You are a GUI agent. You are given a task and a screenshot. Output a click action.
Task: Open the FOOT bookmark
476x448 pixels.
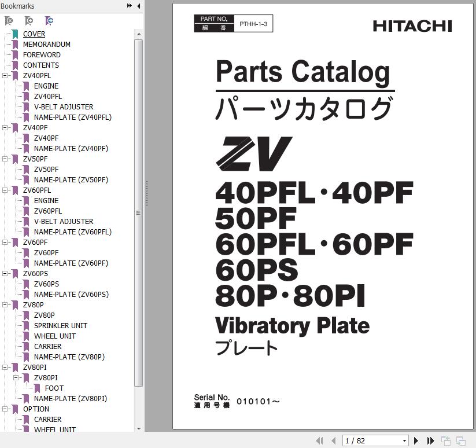click(x=54, y=388)
